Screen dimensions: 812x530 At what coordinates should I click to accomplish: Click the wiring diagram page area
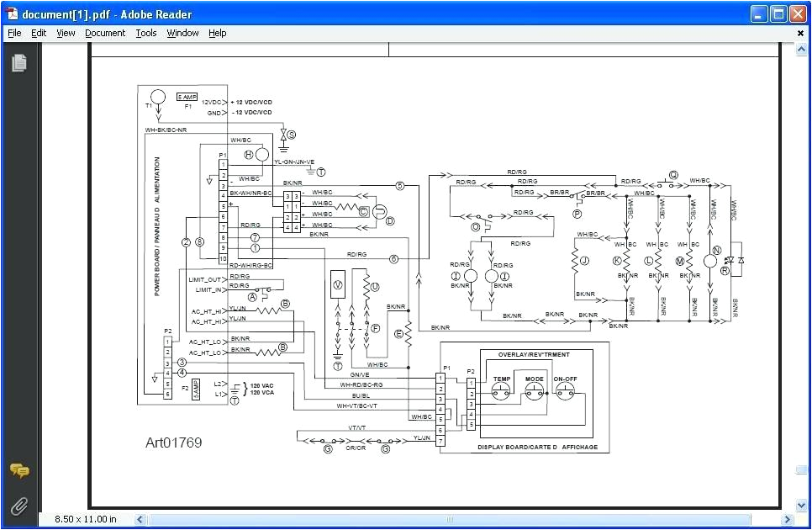click(437, 269)
